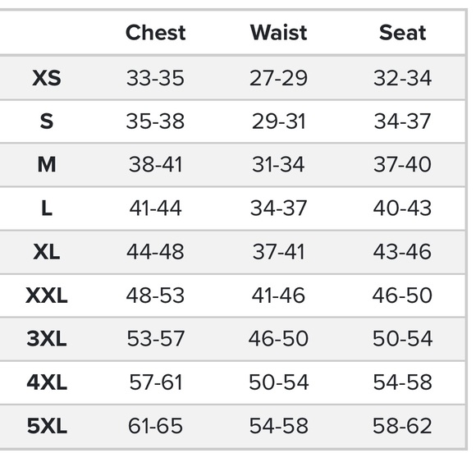Image resolution: width=476 pixels, height=476 pixels.
Task: Select the M size row label
Action: pos(47,164)
